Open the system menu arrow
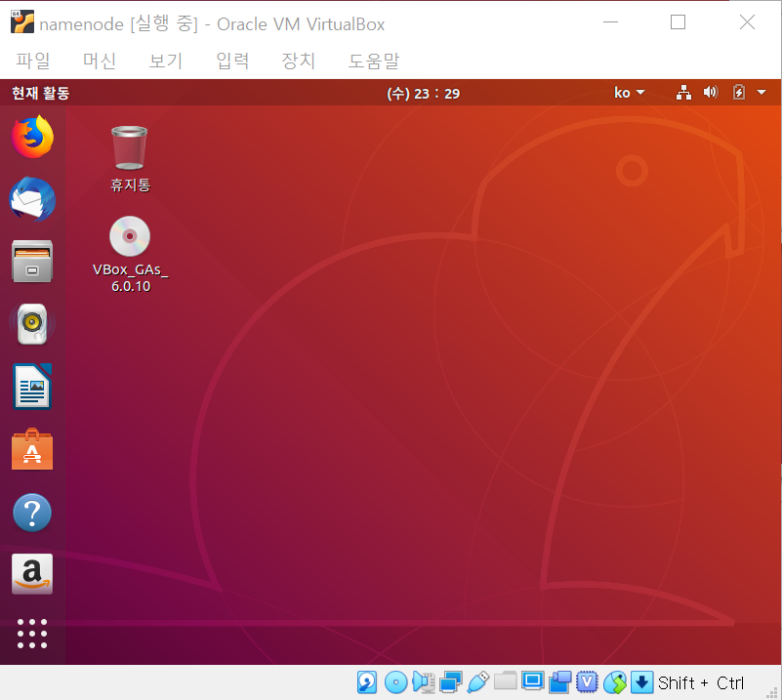 point(761,92)
